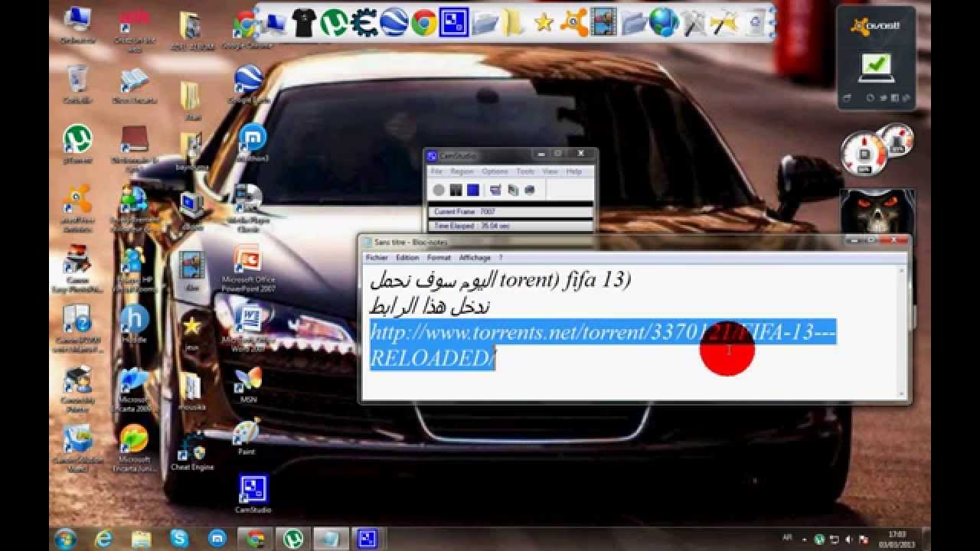Open Internet Explorer from the taskbar

point(103,539)
